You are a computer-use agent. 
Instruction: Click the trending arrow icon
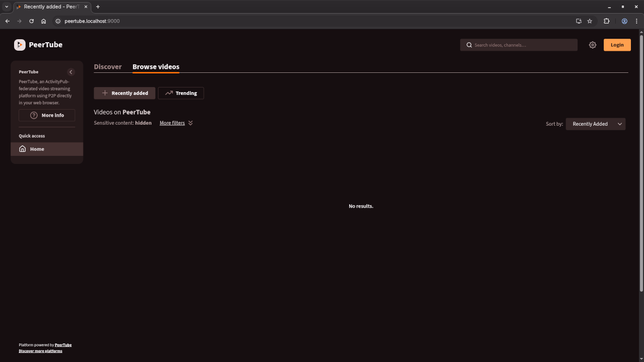[x=169, y=93]
